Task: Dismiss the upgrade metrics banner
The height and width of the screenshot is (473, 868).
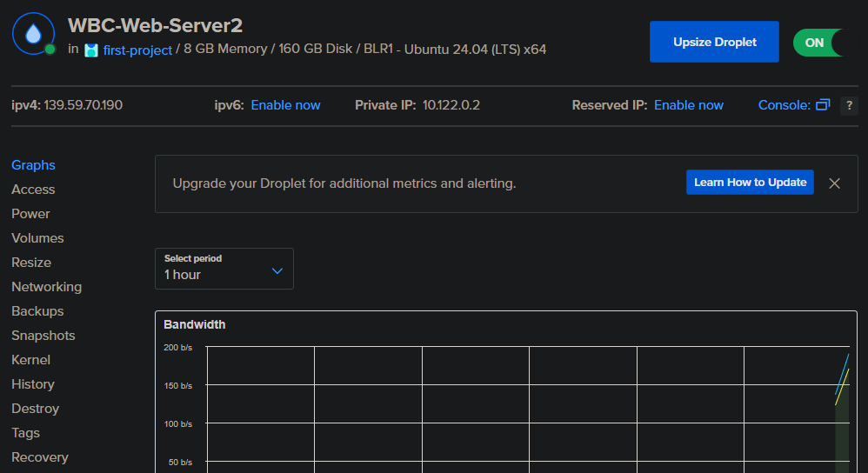Action: pyautogui.click(x=834, y=183)
